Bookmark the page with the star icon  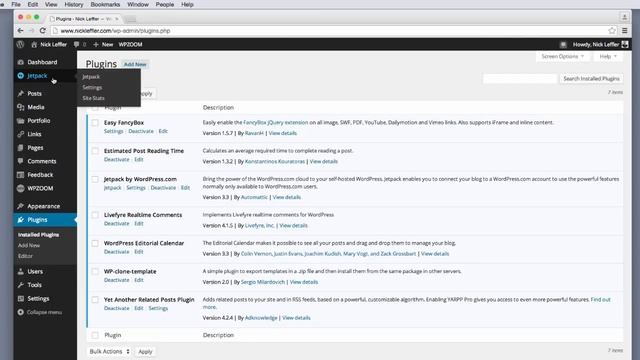(x=612, y=31)
